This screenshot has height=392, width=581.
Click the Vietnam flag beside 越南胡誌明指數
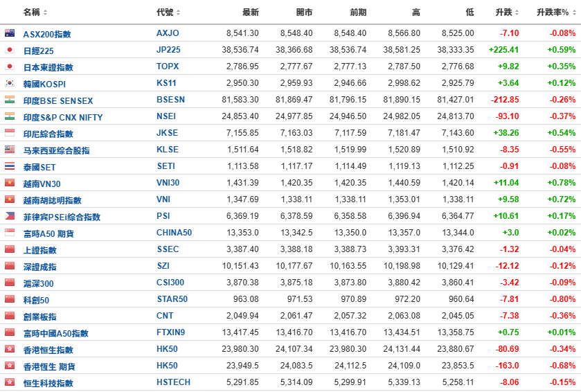[10, 199]
